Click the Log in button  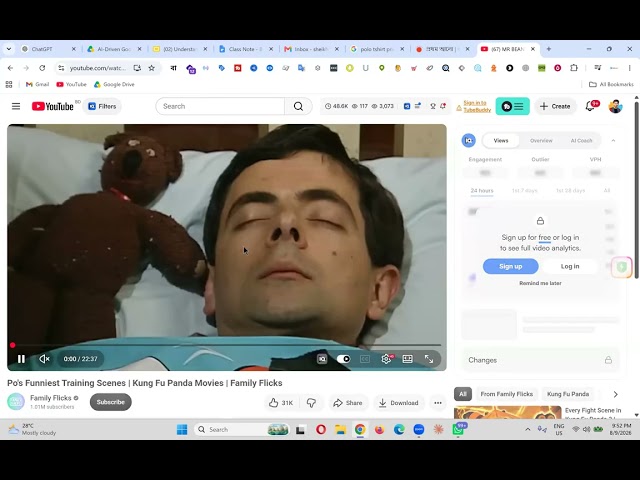(570, 266)
